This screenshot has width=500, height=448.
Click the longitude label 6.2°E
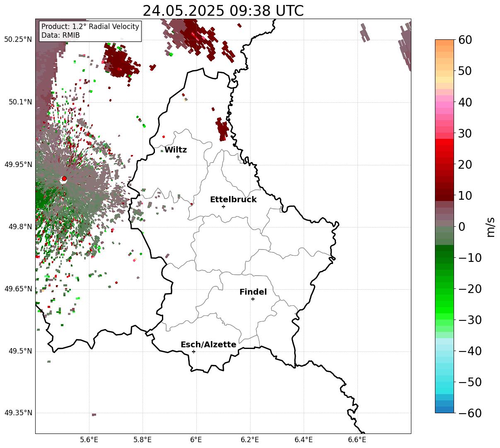point(250,440)
